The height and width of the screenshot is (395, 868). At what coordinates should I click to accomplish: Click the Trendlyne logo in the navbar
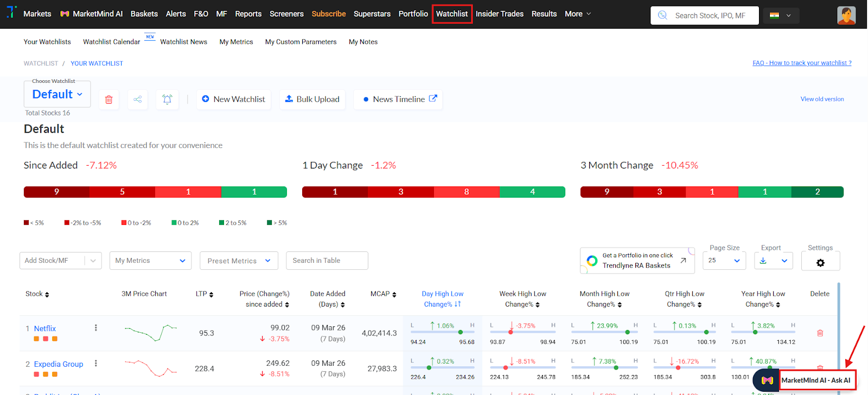(x=11, y=12)
